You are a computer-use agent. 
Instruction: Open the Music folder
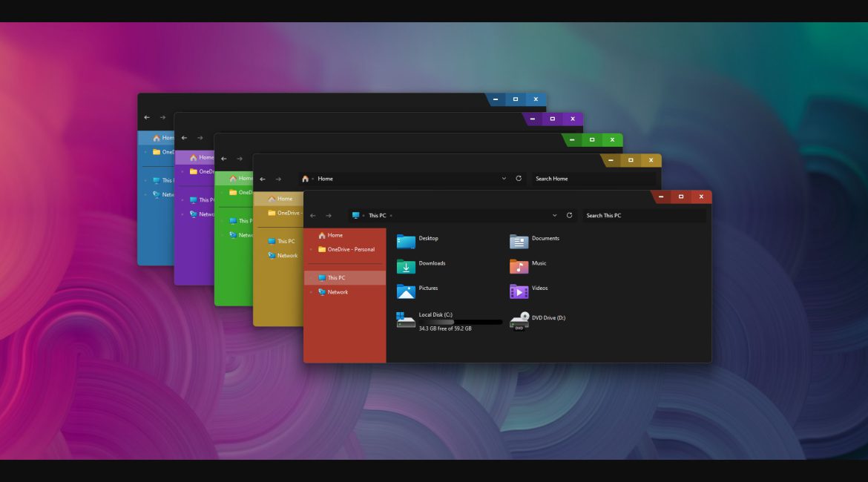coord(528,266)
